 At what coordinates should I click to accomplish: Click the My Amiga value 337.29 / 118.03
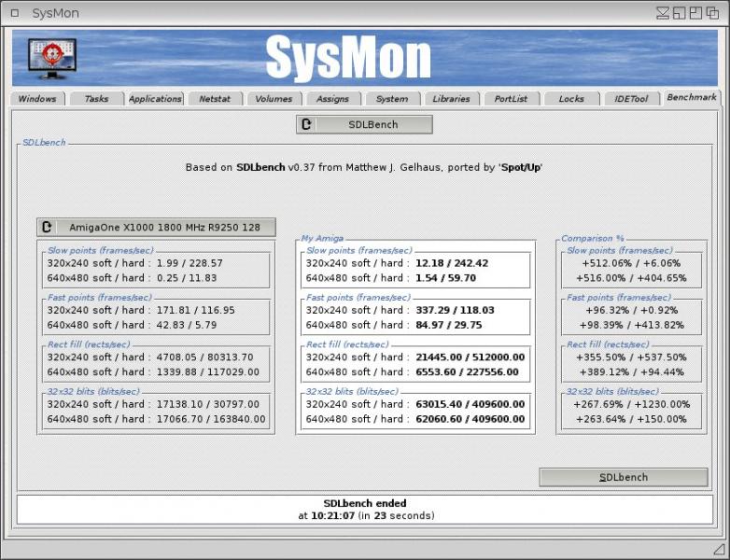pyautogui.click(x=455, y=310)
